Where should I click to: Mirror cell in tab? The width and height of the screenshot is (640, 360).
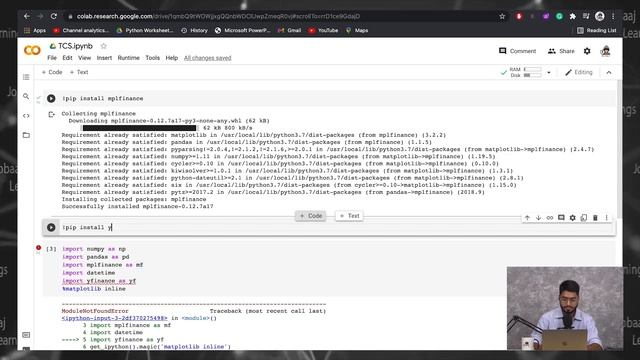point(584,218)
